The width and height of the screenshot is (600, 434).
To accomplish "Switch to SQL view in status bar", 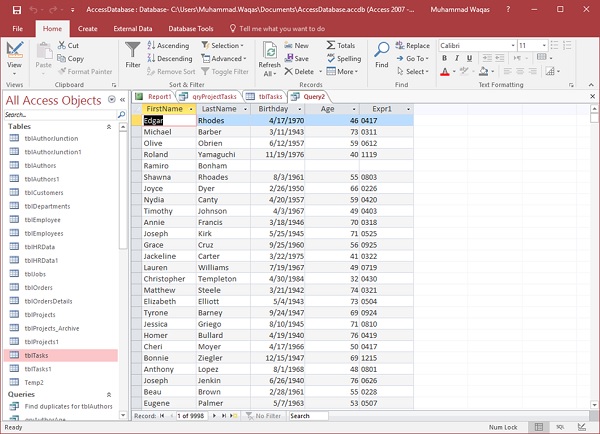I will [563, 427].
